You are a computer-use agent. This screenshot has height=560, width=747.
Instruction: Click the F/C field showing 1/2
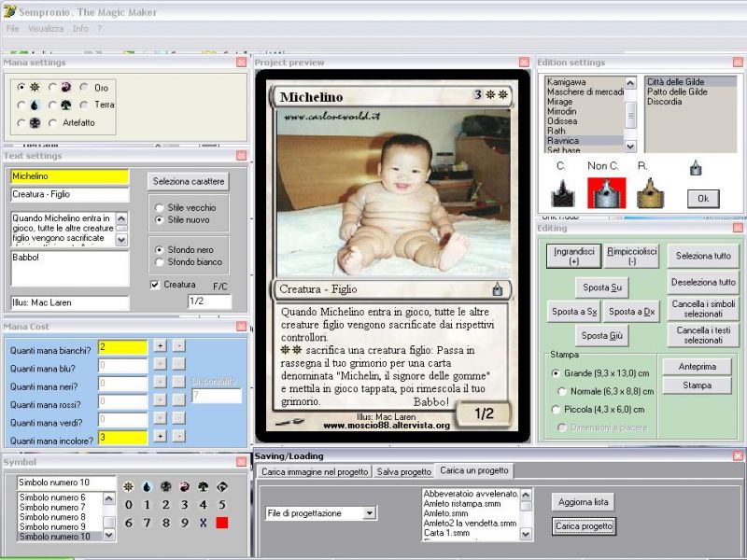[209, 301]
